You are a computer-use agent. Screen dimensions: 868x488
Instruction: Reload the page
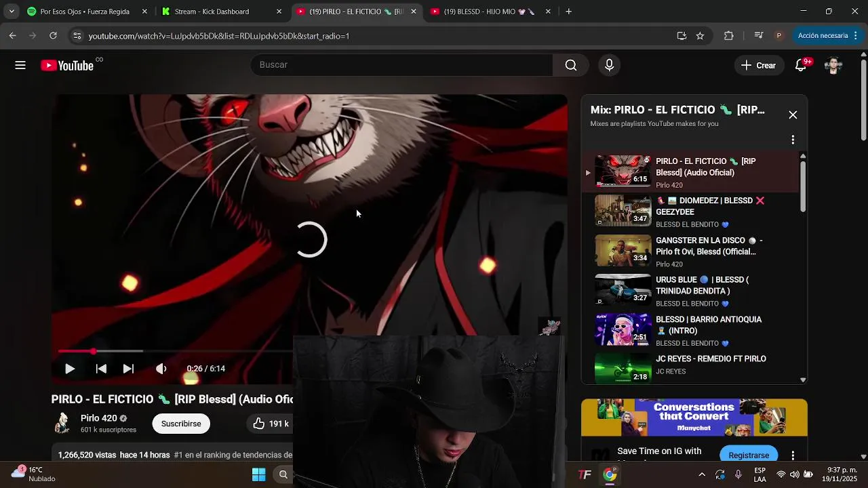(53, 36)
